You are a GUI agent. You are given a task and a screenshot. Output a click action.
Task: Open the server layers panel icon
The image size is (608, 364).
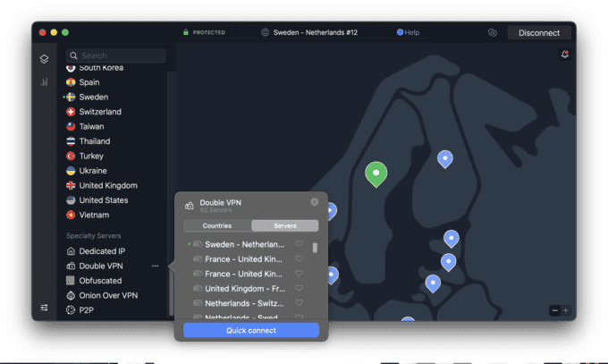(x=44, y=59)
